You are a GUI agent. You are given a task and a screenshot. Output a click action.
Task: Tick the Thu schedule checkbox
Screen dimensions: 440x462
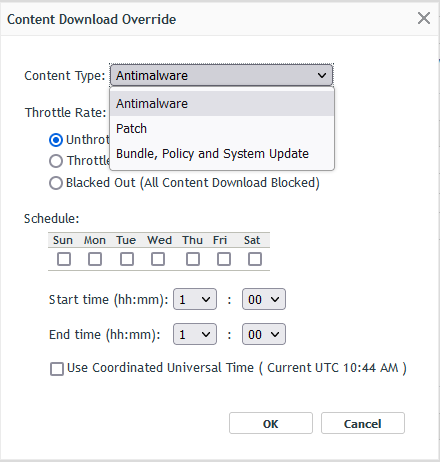[193, 259]
